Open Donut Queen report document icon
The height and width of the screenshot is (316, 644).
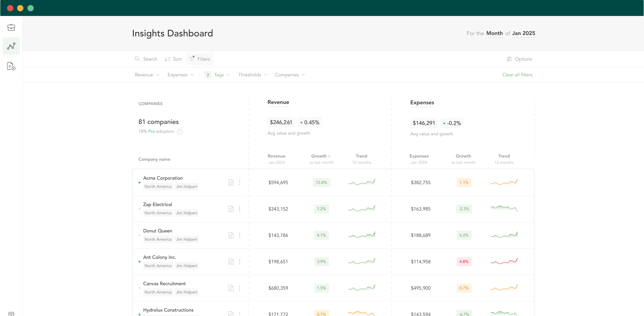[x=231, y=235]
